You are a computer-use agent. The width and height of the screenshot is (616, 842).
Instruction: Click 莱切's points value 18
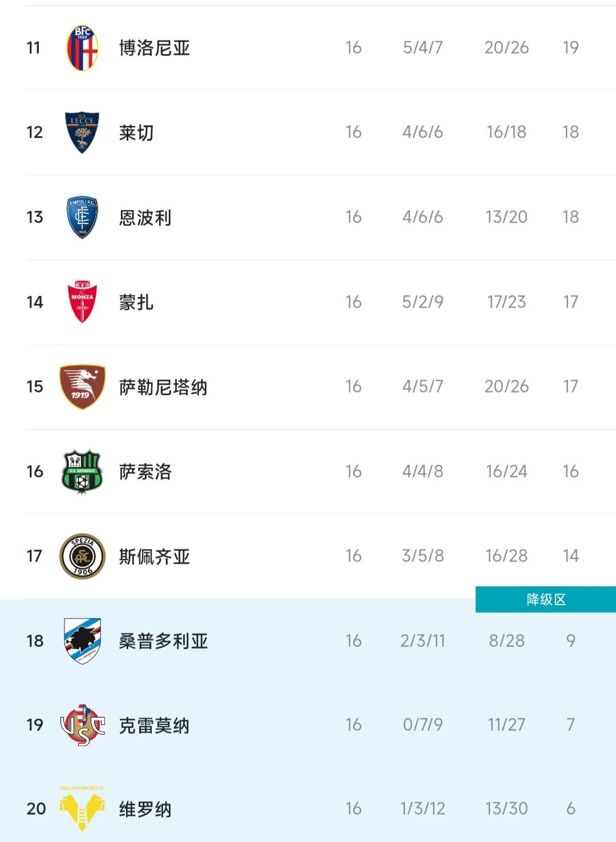(x=570, y=132)
